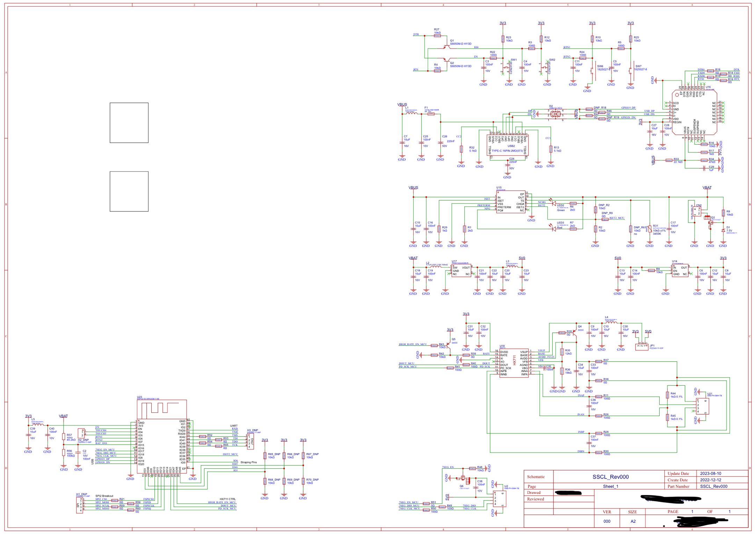The height and width of the screenshot is (534, 756).
Task: Click the Part Number label
Action: tap(678, 487)
